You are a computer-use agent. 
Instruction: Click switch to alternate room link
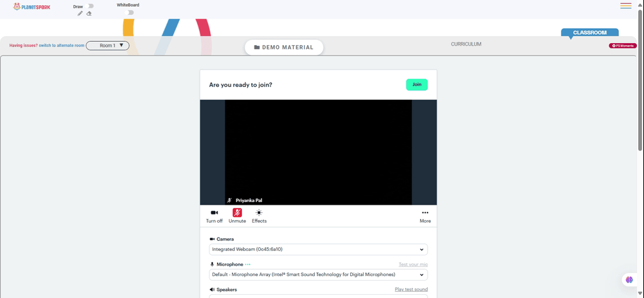click(x=62, y=46)
